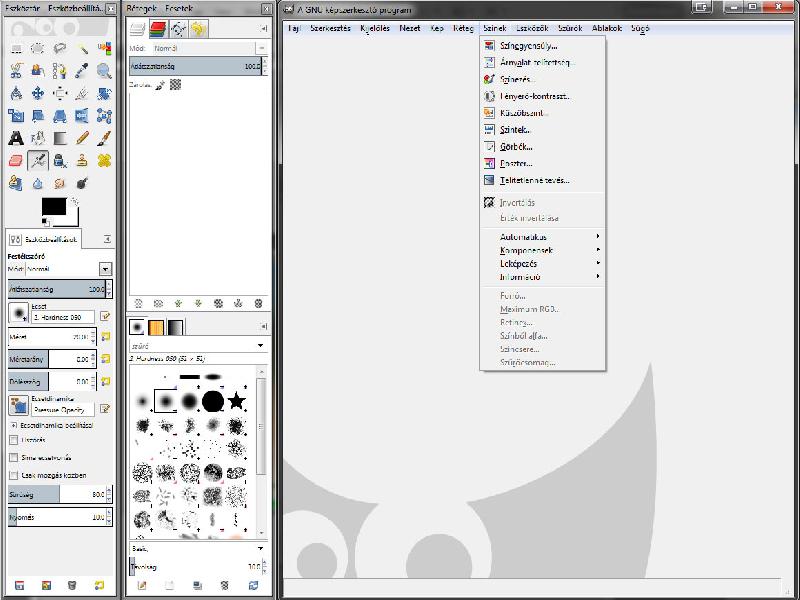
Task: Select the Free Select lasso tool
Action: coord(60,49)
